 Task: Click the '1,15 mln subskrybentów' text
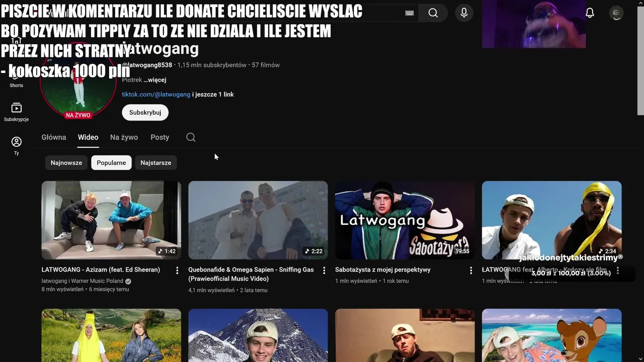point(212,65)
